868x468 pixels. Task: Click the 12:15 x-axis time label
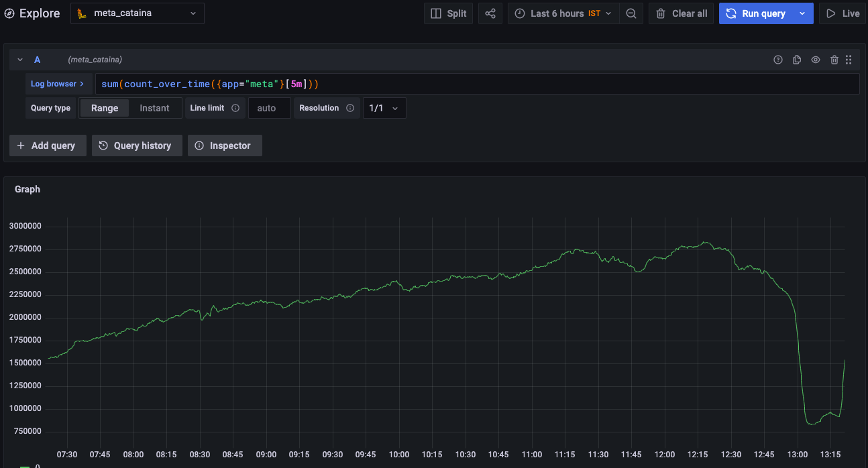tap(698, 454)
